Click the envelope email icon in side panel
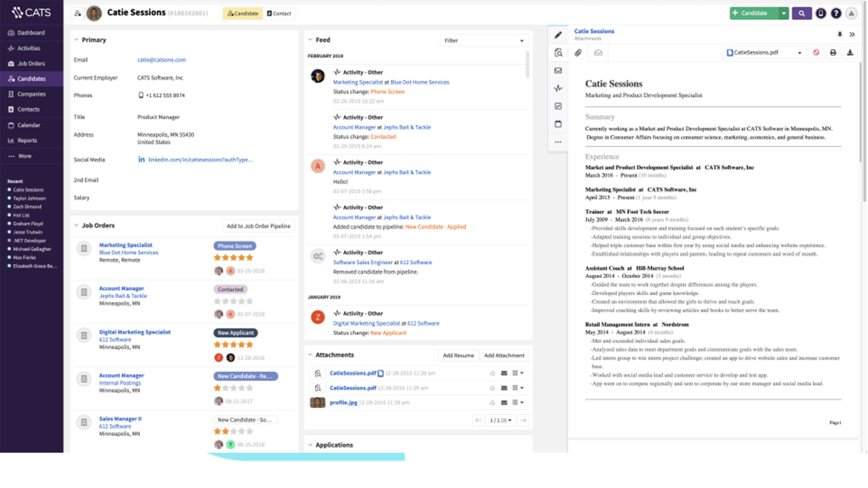 click(x=558, y=71)
